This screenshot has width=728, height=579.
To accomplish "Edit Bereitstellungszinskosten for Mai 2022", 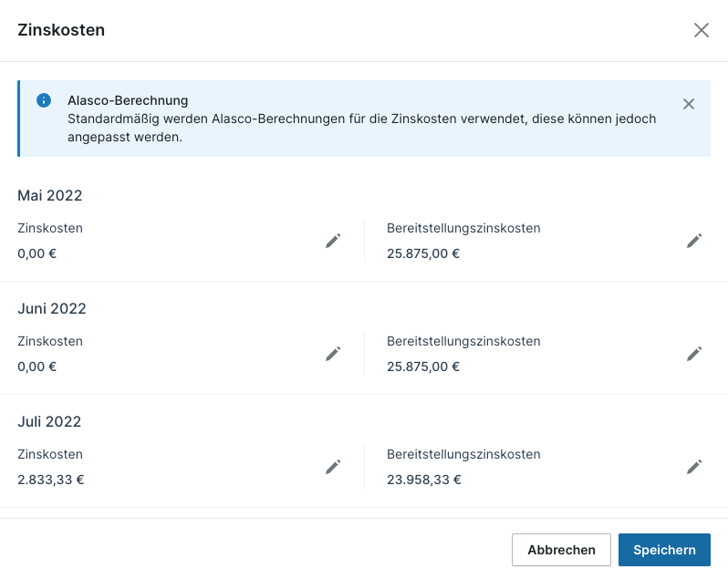I will pyautogui.click(x=694, y=241).
